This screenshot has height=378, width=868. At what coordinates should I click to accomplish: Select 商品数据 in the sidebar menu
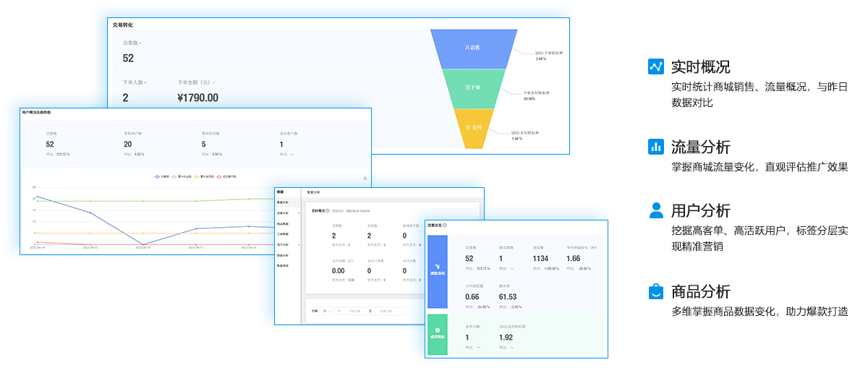pos(284,223)
